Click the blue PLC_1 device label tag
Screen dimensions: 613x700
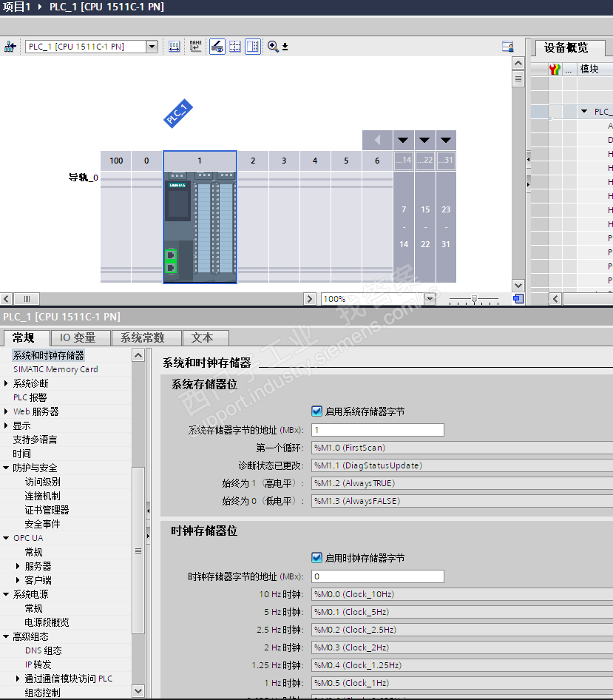tap(178, 113)
